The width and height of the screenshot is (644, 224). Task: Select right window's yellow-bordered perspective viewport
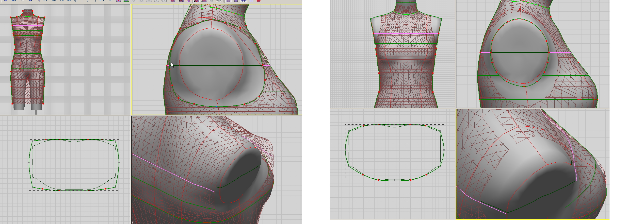(x=533, y=164)
